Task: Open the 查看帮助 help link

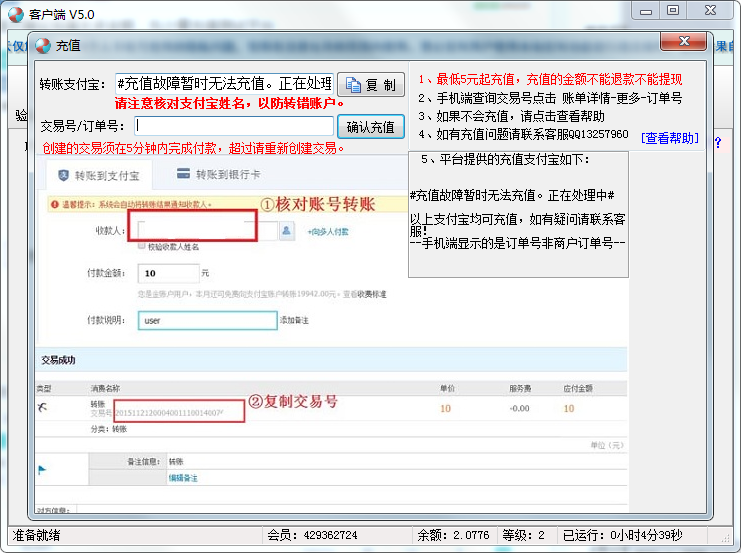Action: pos(670,138)
